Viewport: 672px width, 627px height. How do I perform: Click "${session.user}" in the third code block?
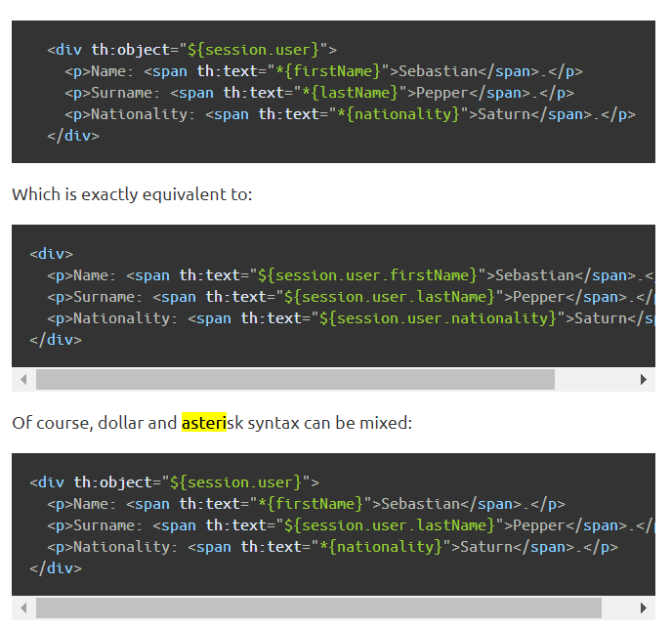[x=236, y=482]
